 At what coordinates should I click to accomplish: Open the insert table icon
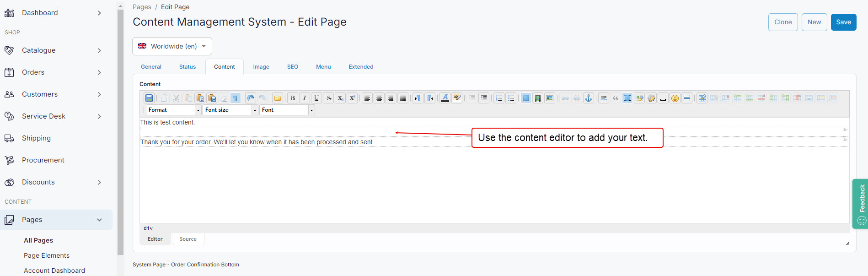[702, 98]
